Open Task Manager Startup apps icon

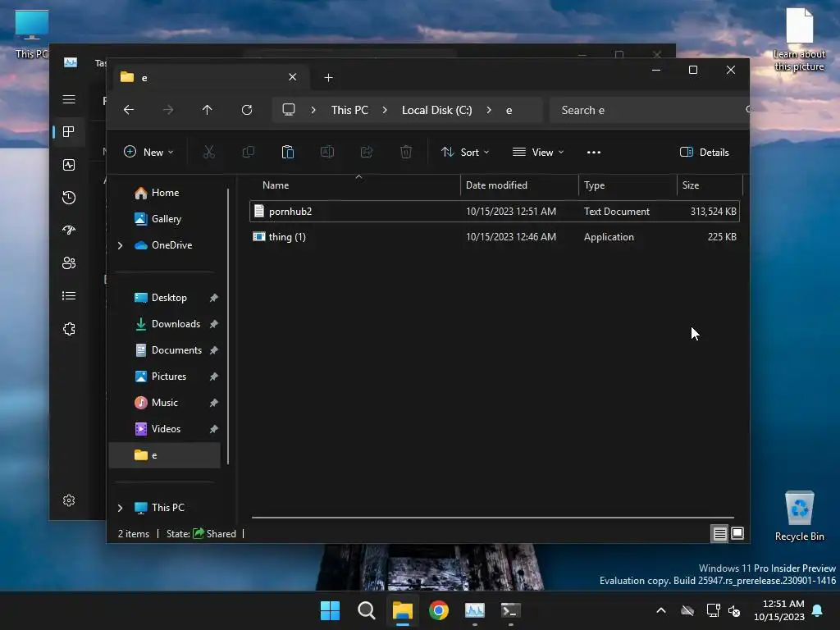pos(69,231)
